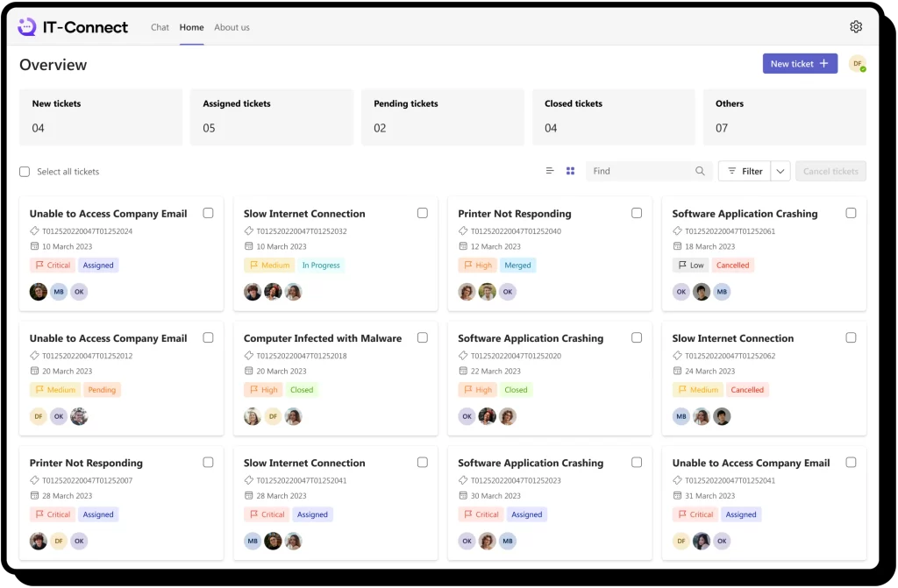Image resolution: width=898 pixels, height=588 pixels.
Task: Go to the Chat tab
Action: (160, 27)
